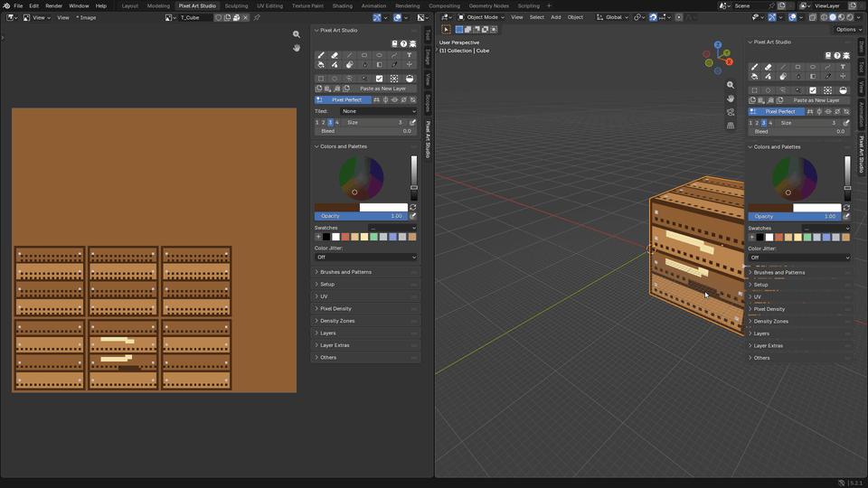
Task: Click the T_Cube image name field
Action: pos(194,18)
